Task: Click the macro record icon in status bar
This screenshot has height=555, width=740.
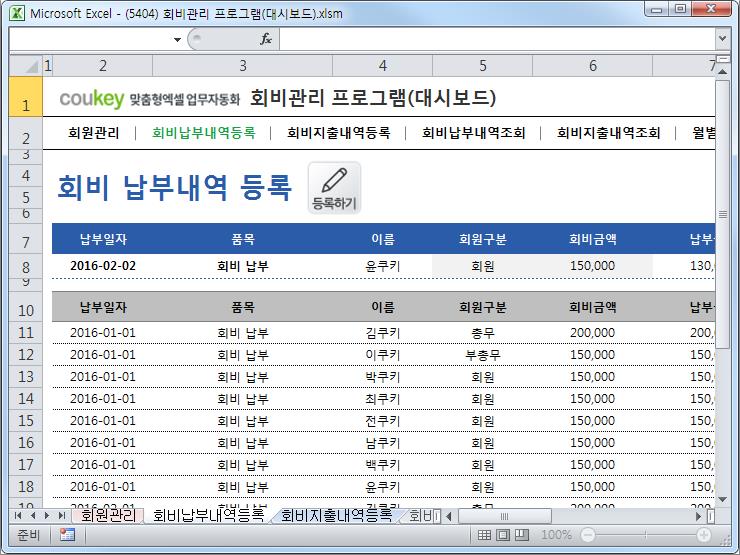Action: (x=67, y=534)
